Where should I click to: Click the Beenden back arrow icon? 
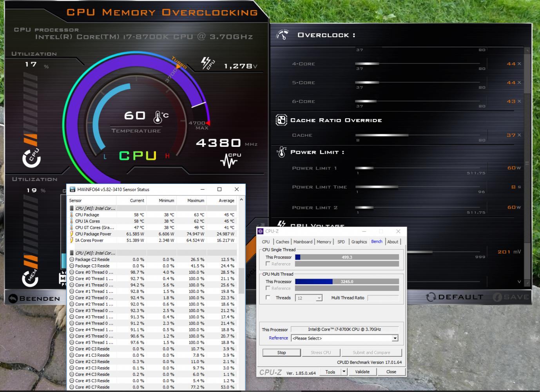point(13,298)
